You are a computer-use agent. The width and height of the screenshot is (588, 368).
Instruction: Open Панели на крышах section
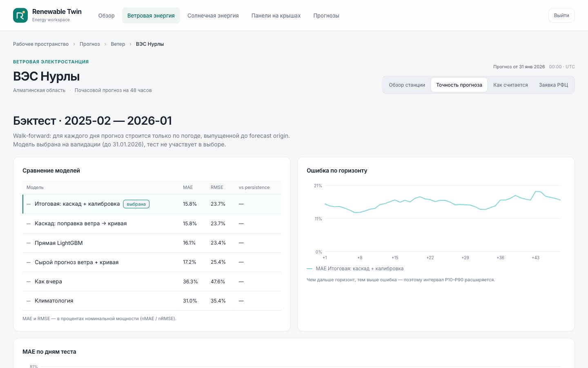[276, 16]
